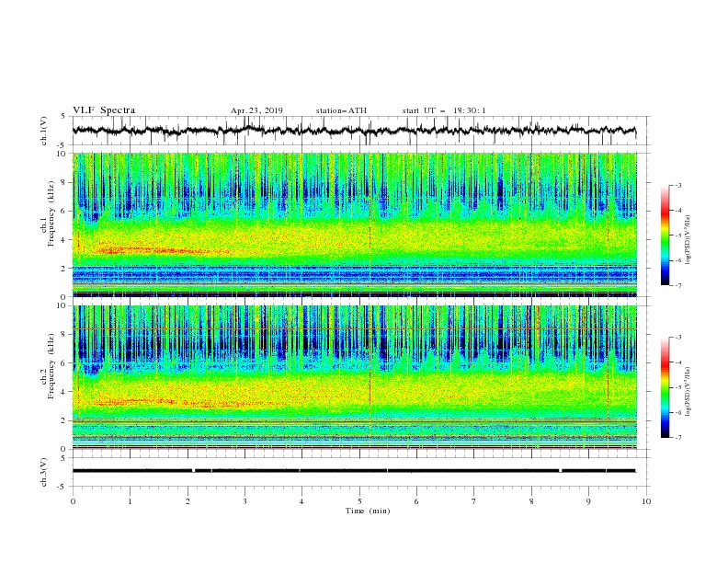This screenshot has height=563, width=728.
Task: Click the "5" tick on the Time axis
Action: click(359, 501)
